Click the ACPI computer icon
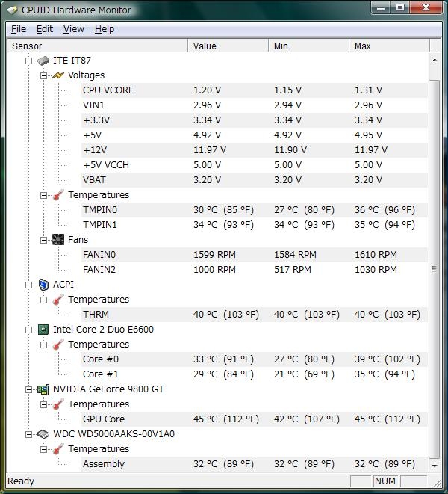448x494 pixels. pos(43,285)
